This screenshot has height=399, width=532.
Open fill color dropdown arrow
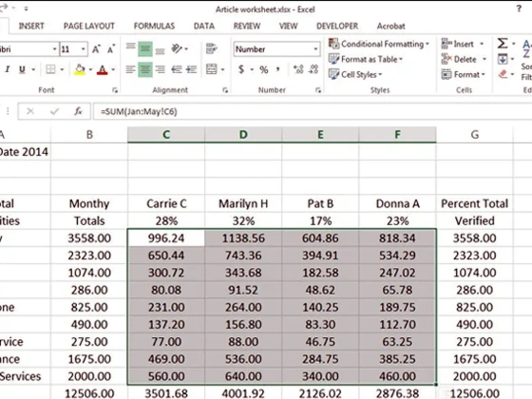pyautogui.click(x=90, y=70)
